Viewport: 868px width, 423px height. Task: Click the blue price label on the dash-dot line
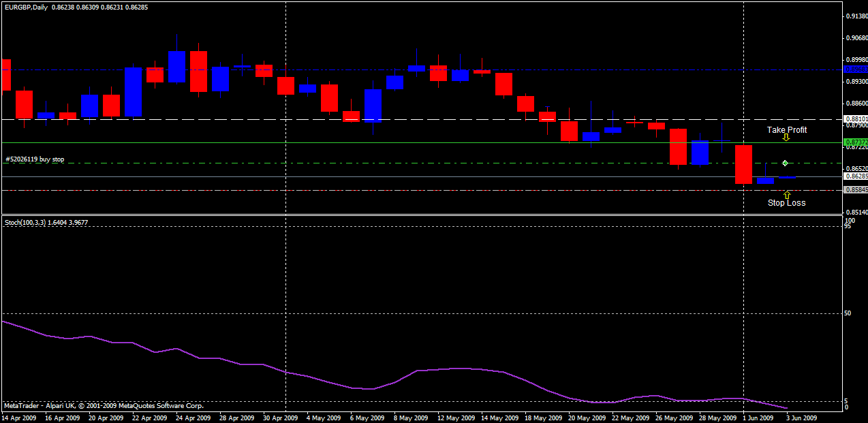(856, 69)
